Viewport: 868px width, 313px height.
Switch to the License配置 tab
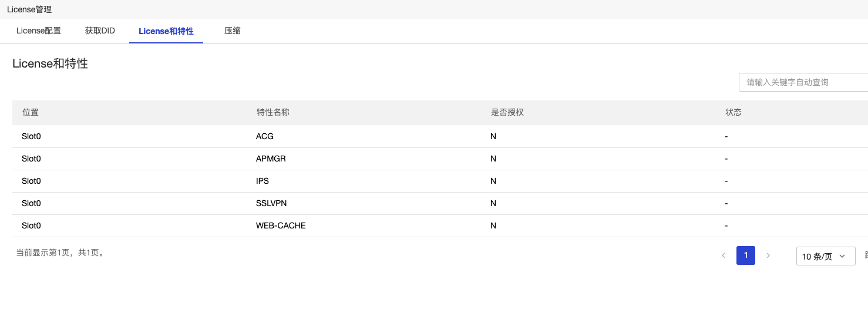[x=39, y=31]
